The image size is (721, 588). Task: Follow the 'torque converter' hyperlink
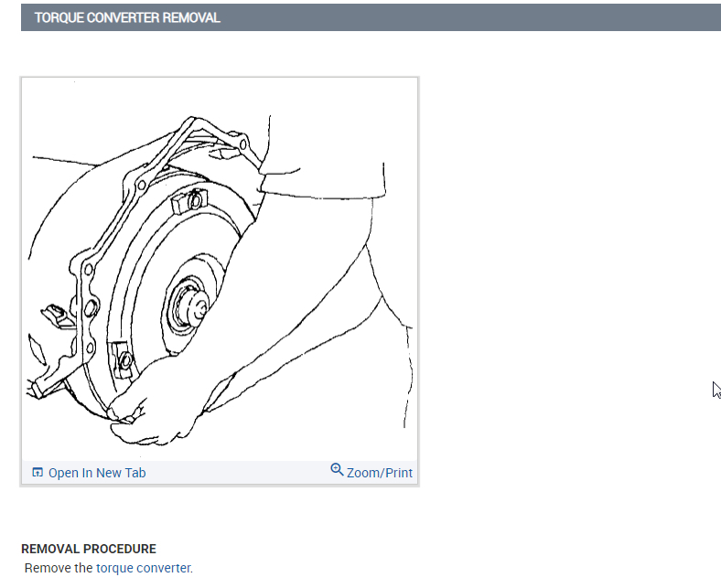coord(143,568)
